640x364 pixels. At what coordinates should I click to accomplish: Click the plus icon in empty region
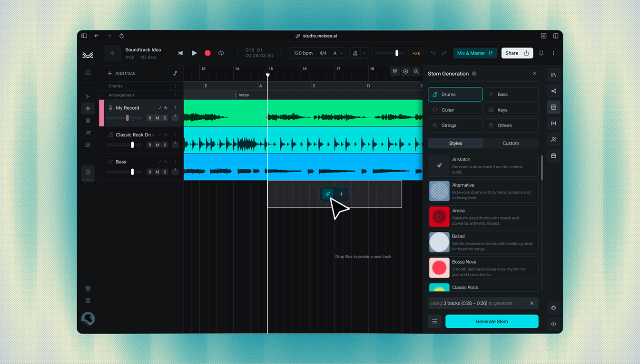(341, 194)
